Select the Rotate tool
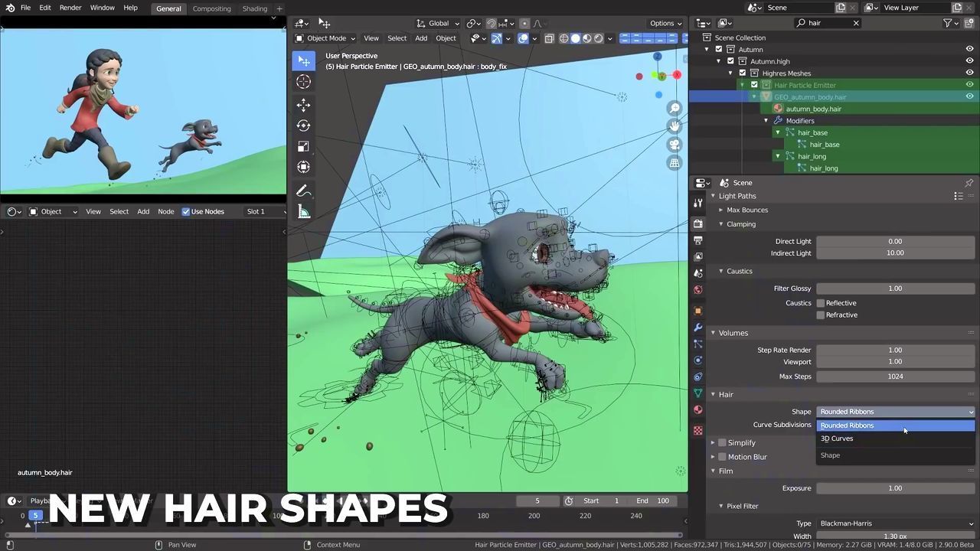Image resolution: width=980 pixels, height=551 pixels. pyautogui.click(x=303, y=126)
